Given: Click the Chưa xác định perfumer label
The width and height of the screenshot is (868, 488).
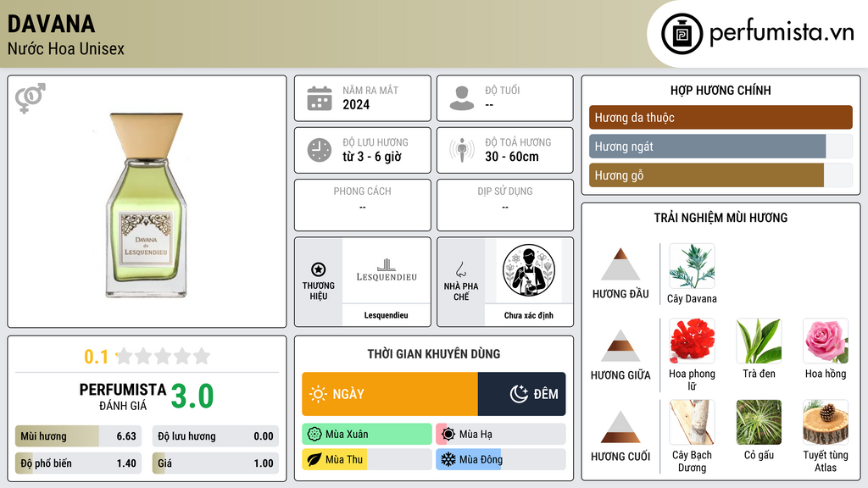Looking at the screenshot, I should point(529,315).
